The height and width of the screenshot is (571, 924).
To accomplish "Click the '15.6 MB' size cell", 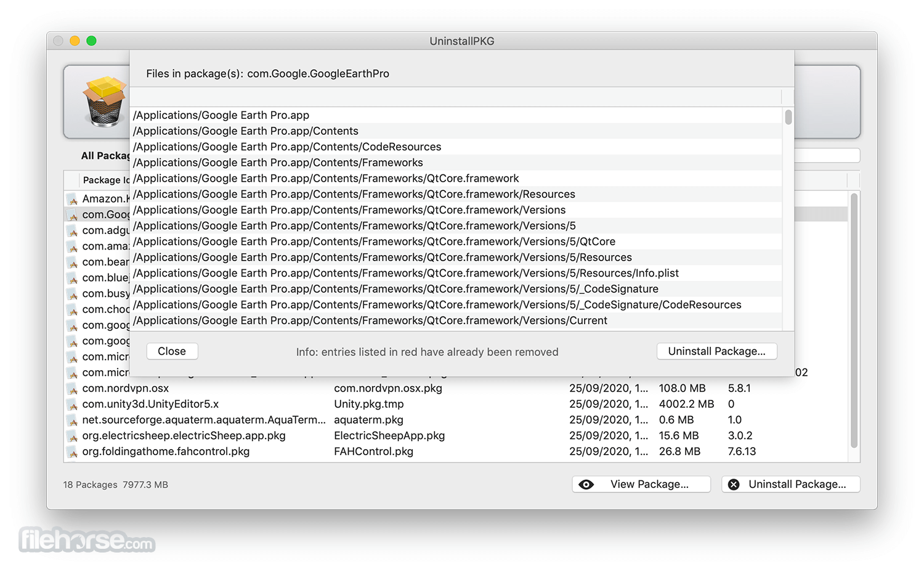I will point(679,436).
